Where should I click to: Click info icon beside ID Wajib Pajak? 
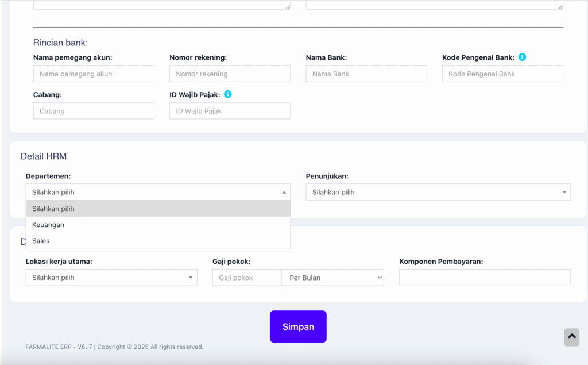pos(228,94)
